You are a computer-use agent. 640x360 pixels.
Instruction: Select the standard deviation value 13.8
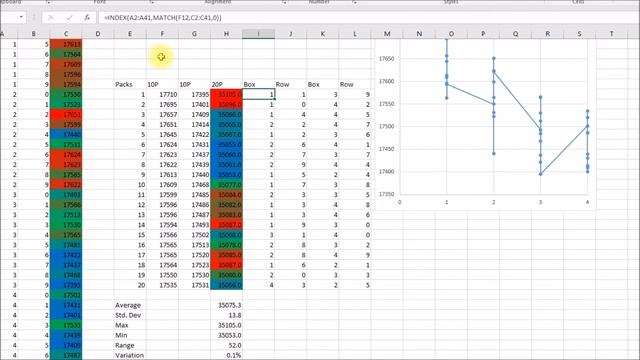pos(226,315)
